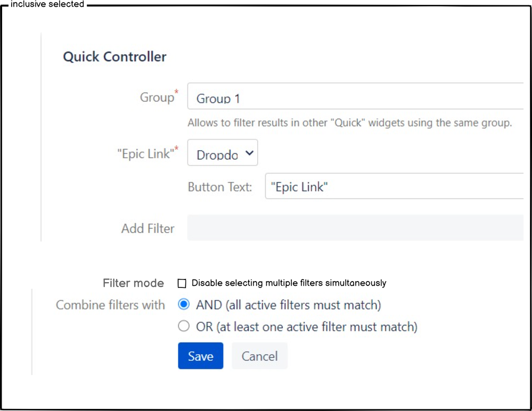The height and width of the screenshot is (411, 532).
Task: Click the Group field helper text
Action: 350,122
